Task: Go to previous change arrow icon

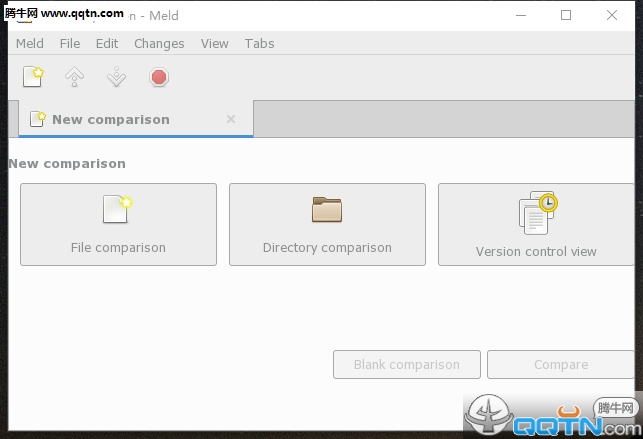Action: coord(75,77)
